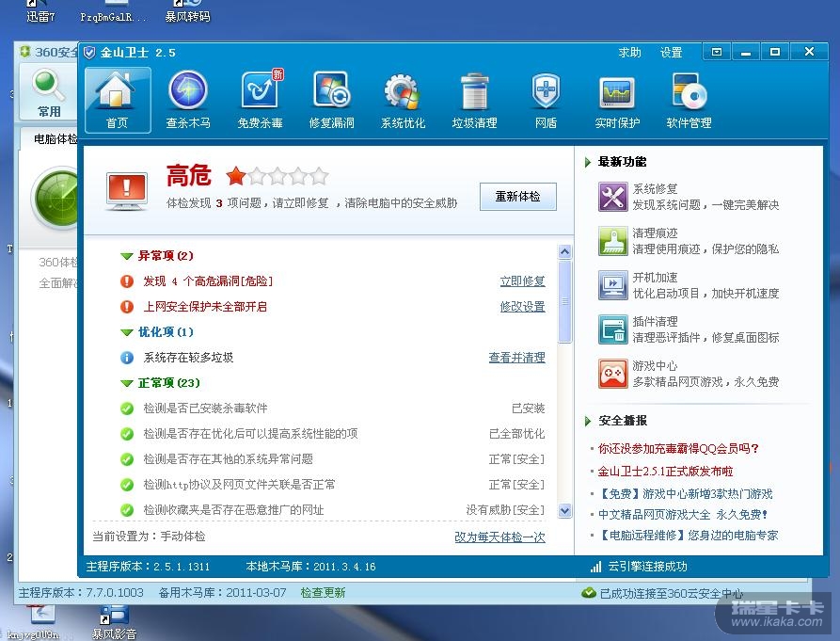This screenshot has height=641, width=840.
Task: Click the 金山卫士 title shield icon
Action: point(89,53)
